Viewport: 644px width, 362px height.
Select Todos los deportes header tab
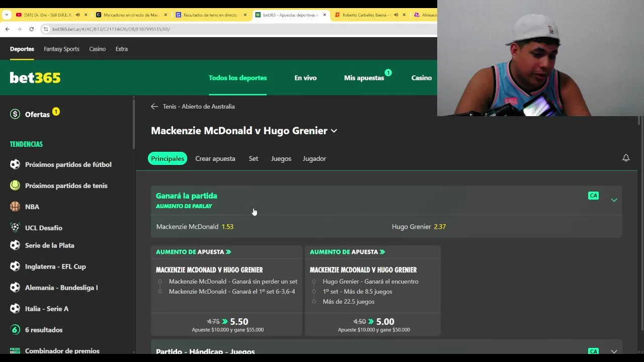coord(237,78)
